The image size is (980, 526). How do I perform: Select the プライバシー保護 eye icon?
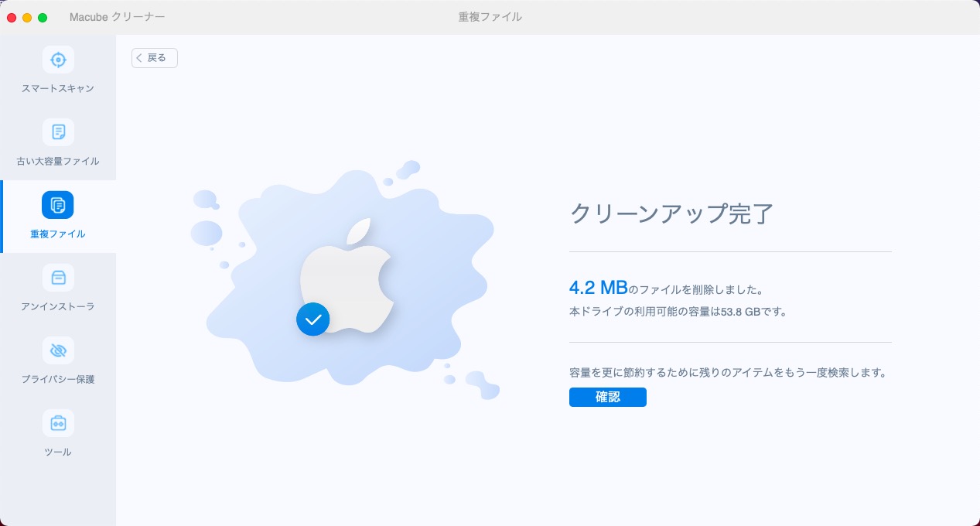(x=58, y=350)
